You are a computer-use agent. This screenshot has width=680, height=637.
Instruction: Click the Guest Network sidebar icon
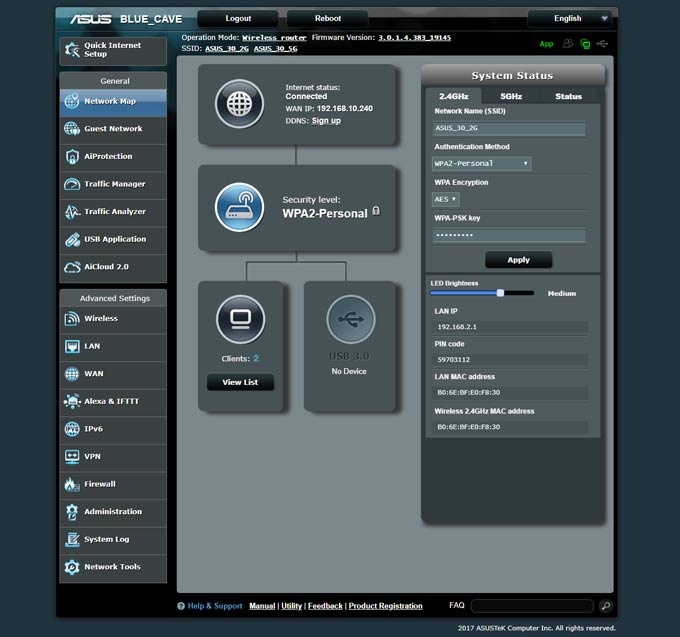pos(72,129)
